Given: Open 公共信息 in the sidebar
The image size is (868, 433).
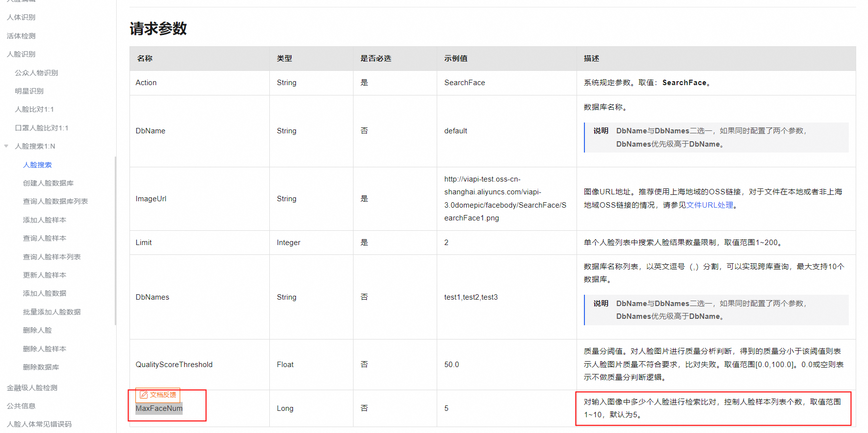Looking at the screenshot, I should coord(21,406).
